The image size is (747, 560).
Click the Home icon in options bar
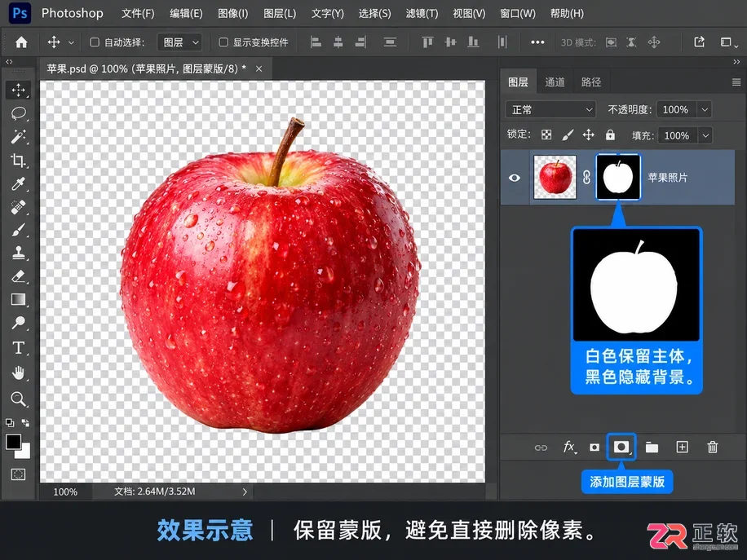[x=21, y=42]
